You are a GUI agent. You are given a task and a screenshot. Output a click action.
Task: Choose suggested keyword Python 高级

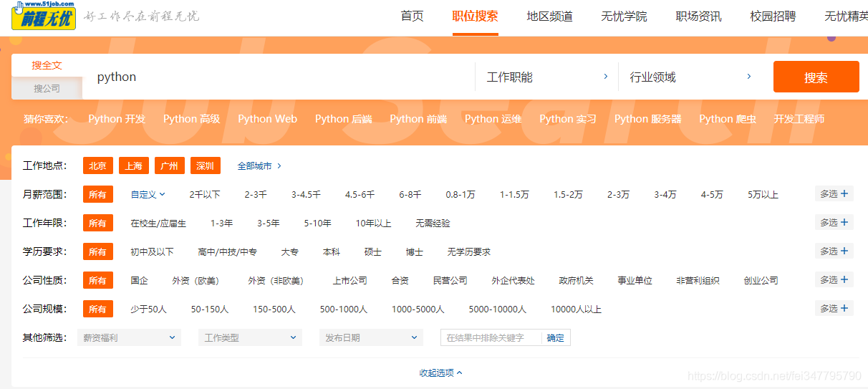(x=191, y=119)
